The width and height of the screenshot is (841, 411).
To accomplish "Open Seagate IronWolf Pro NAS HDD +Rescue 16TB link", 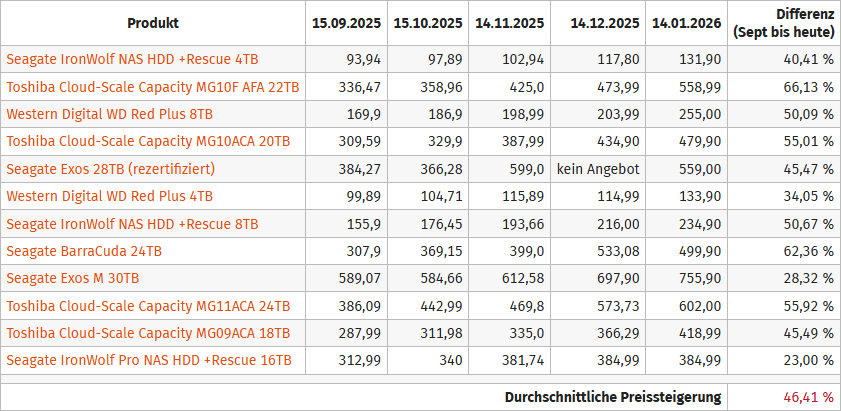I will click(x=149, y=359).
